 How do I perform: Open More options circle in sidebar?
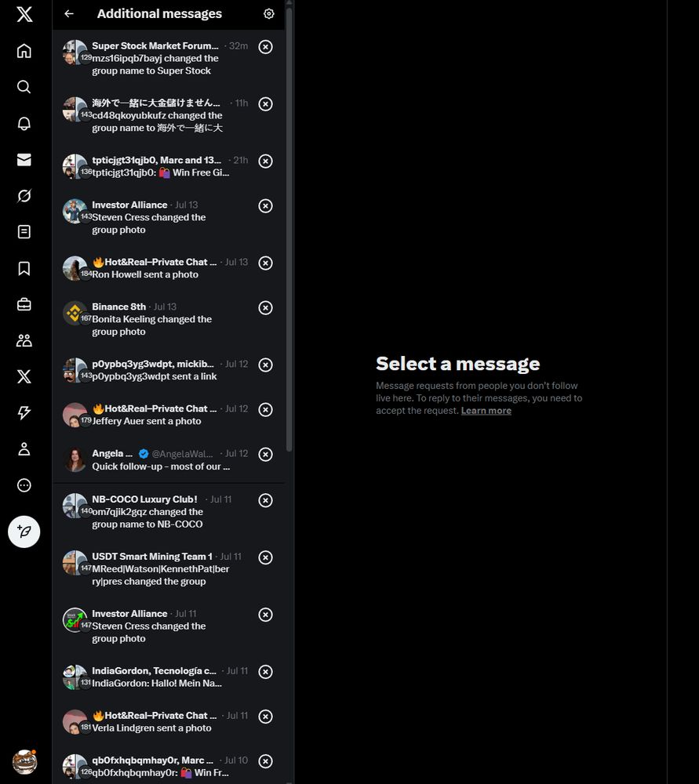24,485
